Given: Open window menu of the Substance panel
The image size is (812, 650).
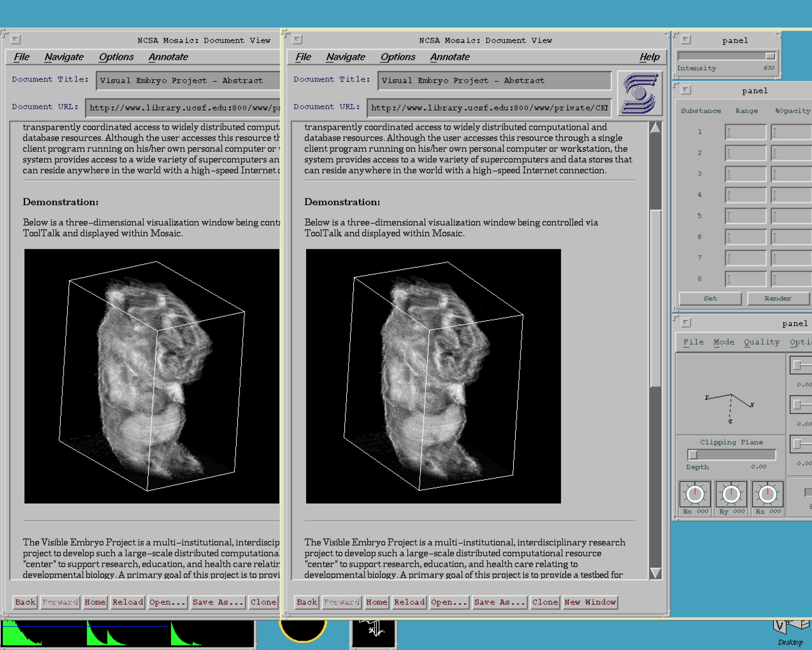Looking at the screenshot, I should 686,90.
